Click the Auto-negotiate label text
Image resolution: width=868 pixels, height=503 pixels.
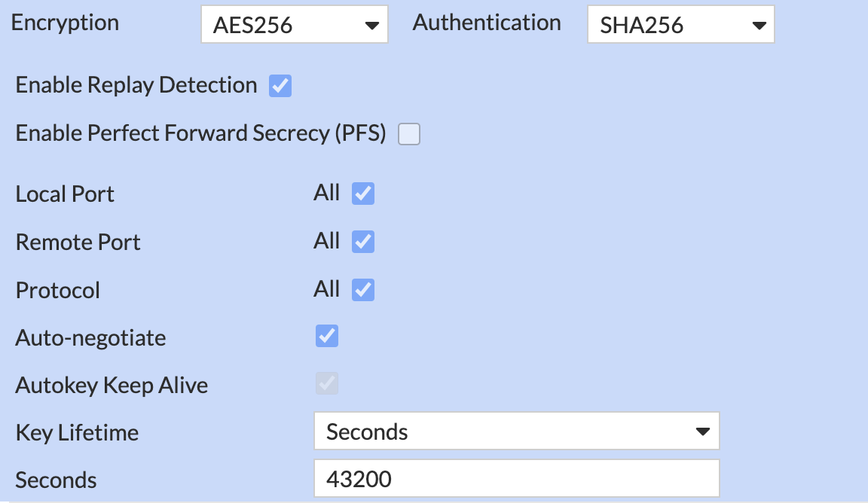(90, 337)
